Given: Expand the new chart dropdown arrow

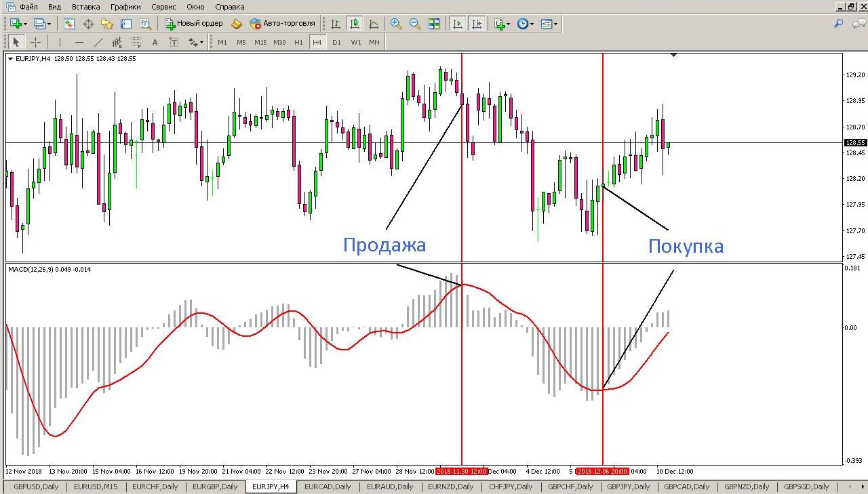Looking at the screenshot, I should pos(25,24).
